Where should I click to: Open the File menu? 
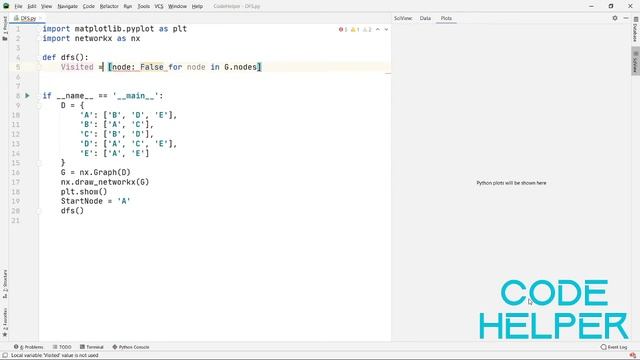(18, 7)
